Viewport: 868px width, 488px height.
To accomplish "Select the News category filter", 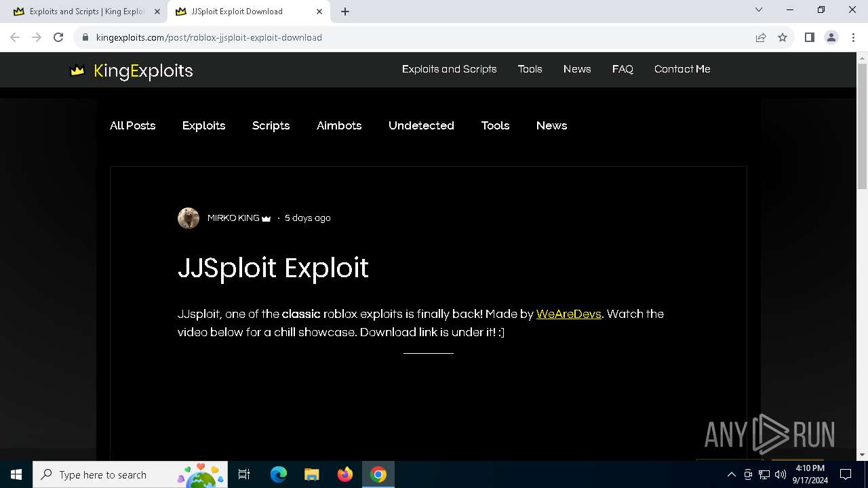I will pos(551,125).
